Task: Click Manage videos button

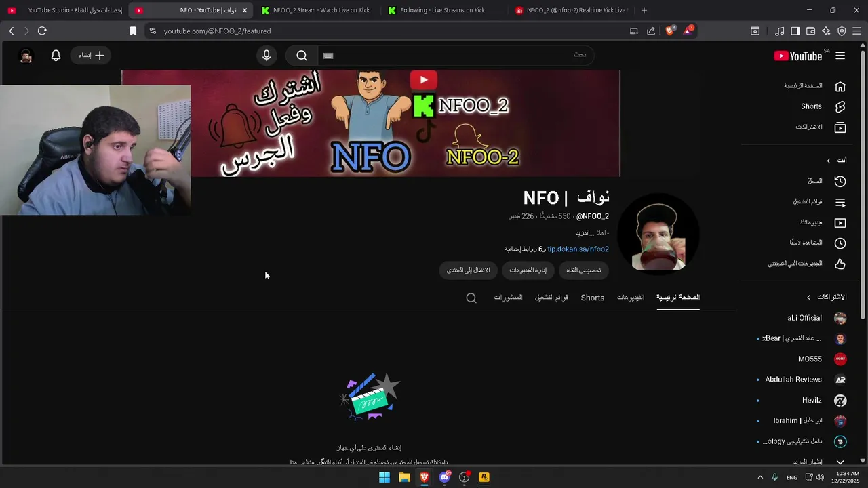Action: 528,270
